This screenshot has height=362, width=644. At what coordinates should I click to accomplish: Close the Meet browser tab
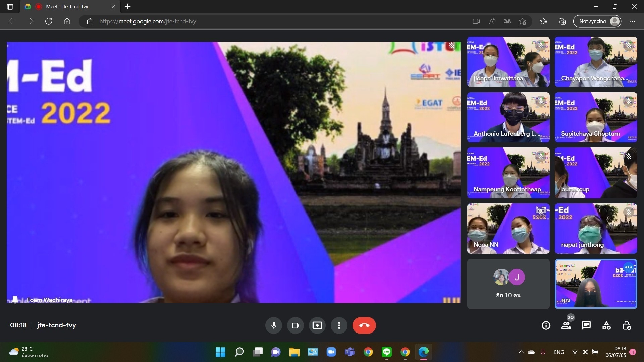pyautogui.click(x=113, y=7)
